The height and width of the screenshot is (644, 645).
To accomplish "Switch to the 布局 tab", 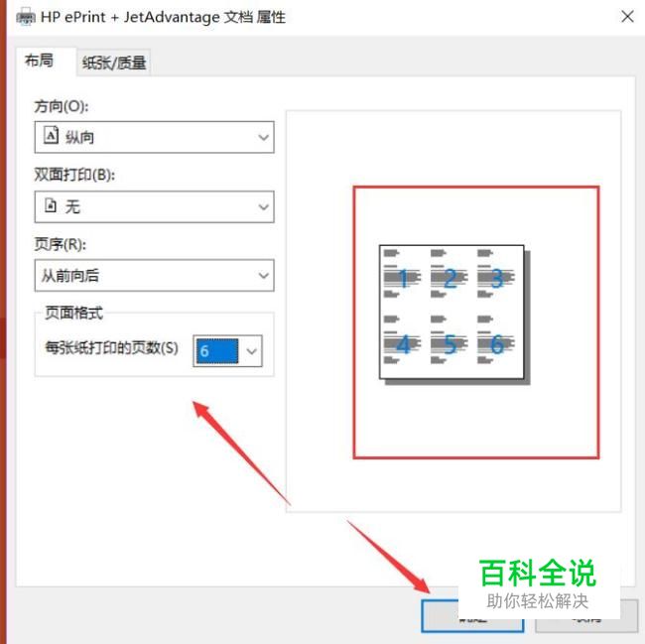I will 39,61.
